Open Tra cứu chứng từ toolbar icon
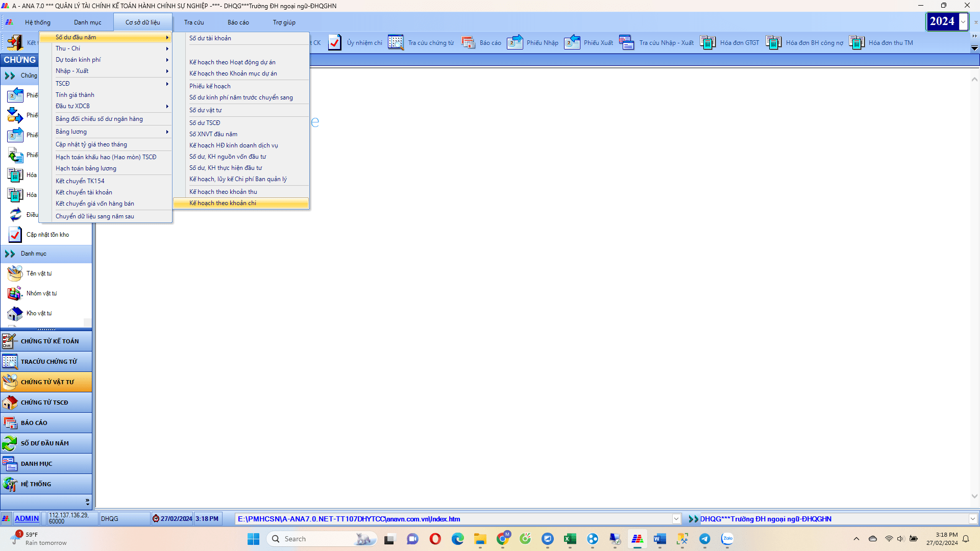980x551 pixels. tap(396, 42)
